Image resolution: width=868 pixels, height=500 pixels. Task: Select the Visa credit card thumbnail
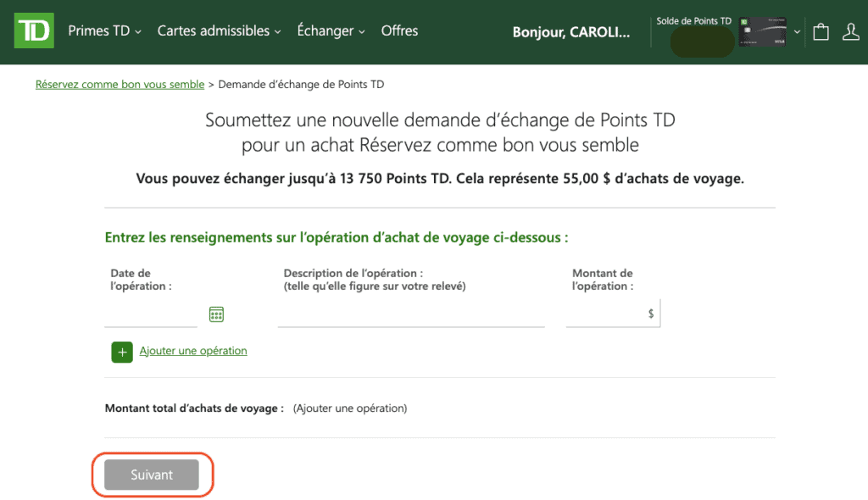[x=763, y=31]
